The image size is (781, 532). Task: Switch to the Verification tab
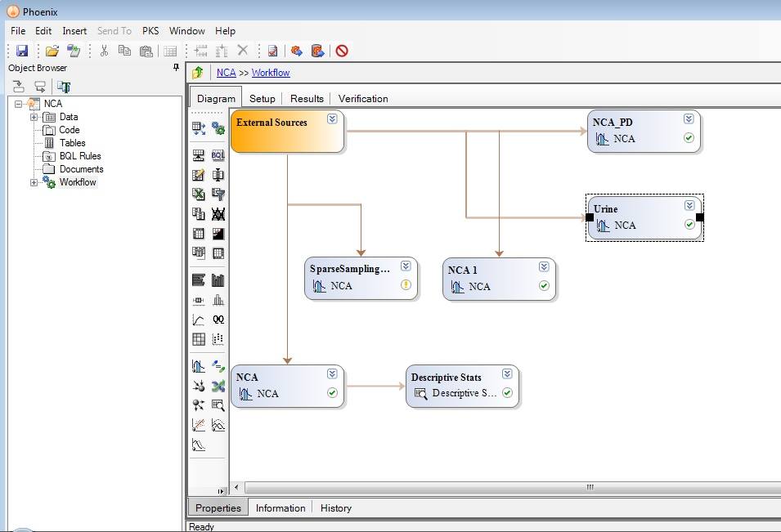coord(363,99)
